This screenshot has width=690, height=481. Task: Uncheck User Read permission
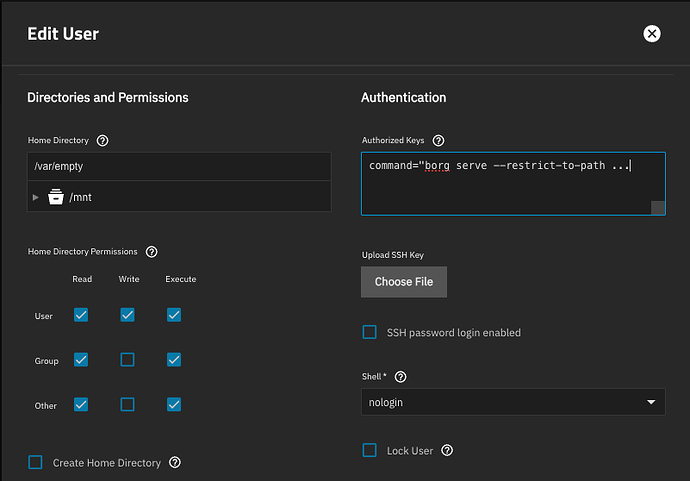point(81,315)
